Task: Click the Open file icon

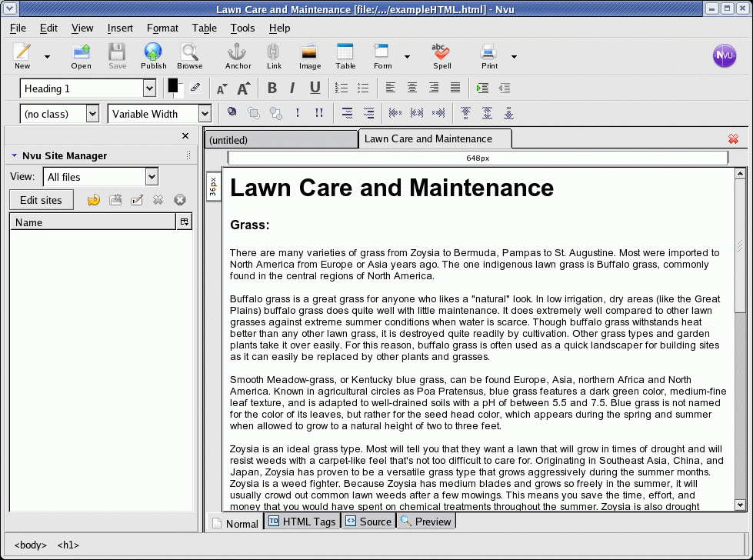Action: pyautogui.click(x=81, y=55)
